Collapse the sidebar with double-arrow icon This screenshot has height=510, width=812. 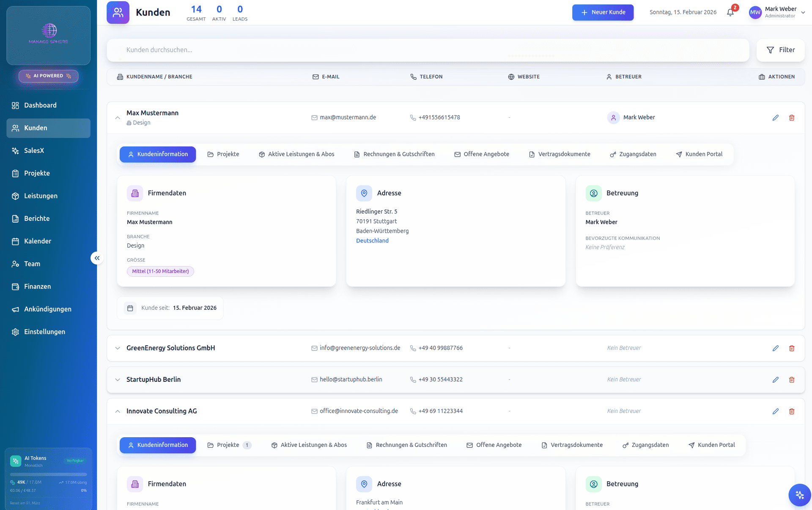pyautogui.click(x=97, y=258)
